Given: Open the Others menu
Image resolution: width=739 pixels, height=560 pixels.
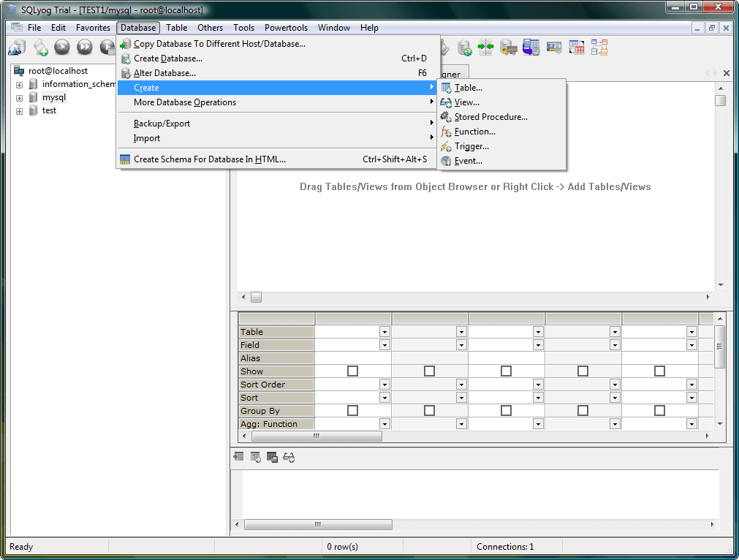Looking at the screenshot, I should [211, 28].
